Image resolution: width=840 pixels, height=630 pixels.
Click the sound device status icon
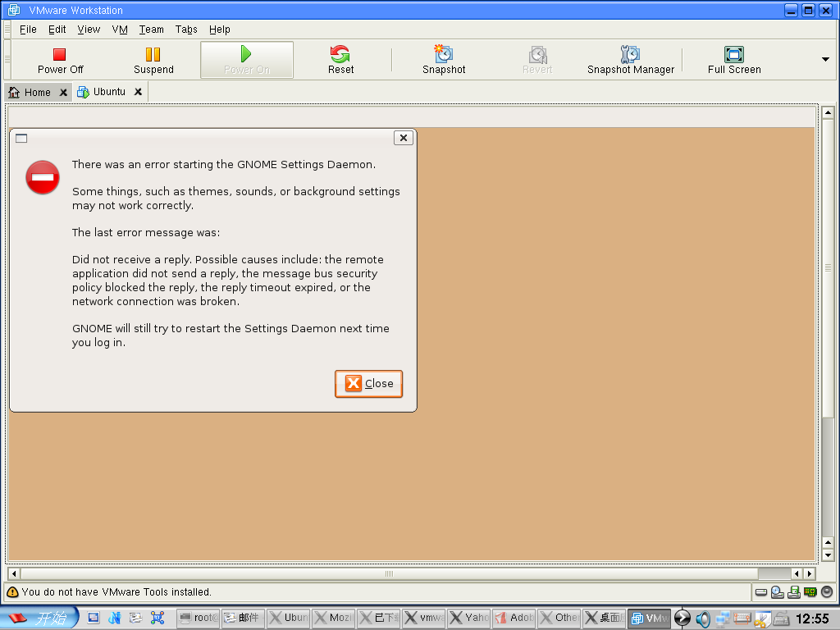(x=827, y=592)
